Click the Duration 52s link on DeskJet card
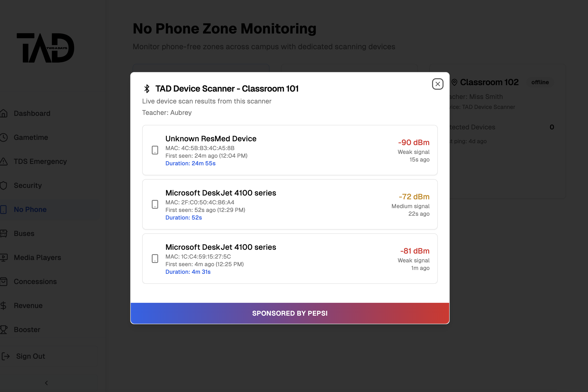The height and width of the screenshot is (392, 588). (183, 217)
